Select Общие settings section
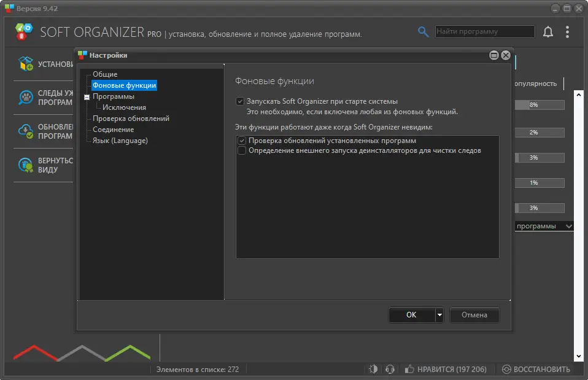The width and height of the screenshot is (588, 380). pyautogui.click(x=105, y=74)
